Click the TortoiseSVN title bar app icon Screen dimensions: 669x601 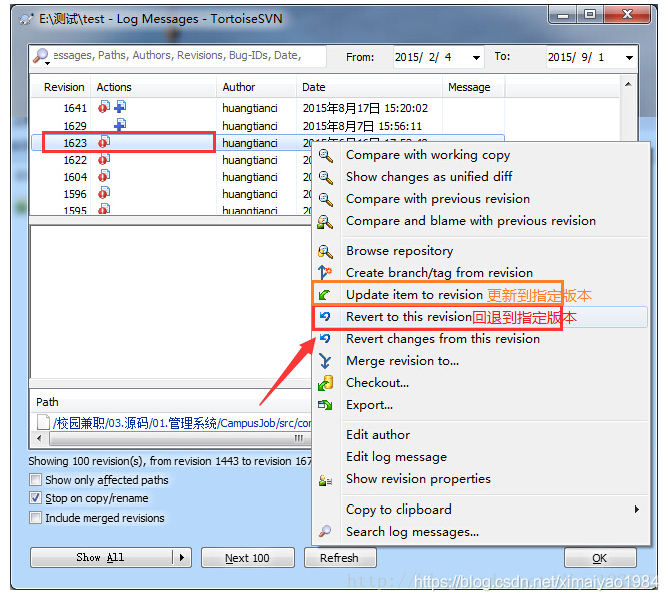pyautogui.click(x=26, y=19)
